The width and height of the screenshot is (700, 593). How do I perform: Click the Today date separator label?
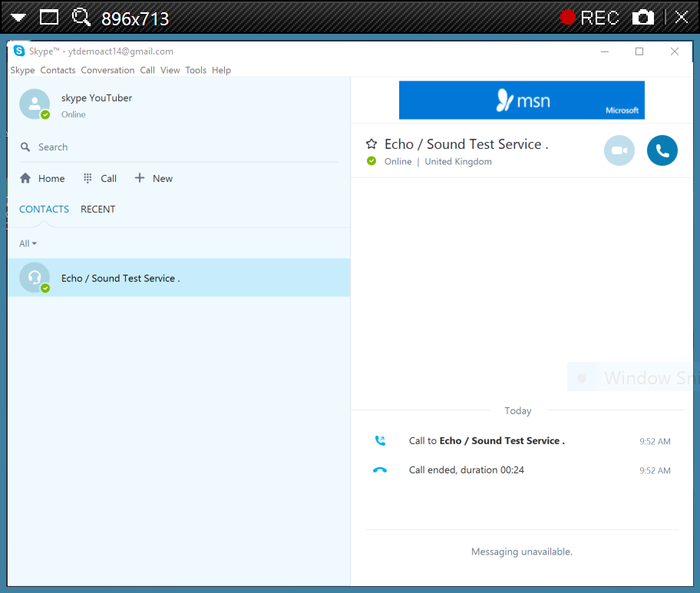point(518,410)
